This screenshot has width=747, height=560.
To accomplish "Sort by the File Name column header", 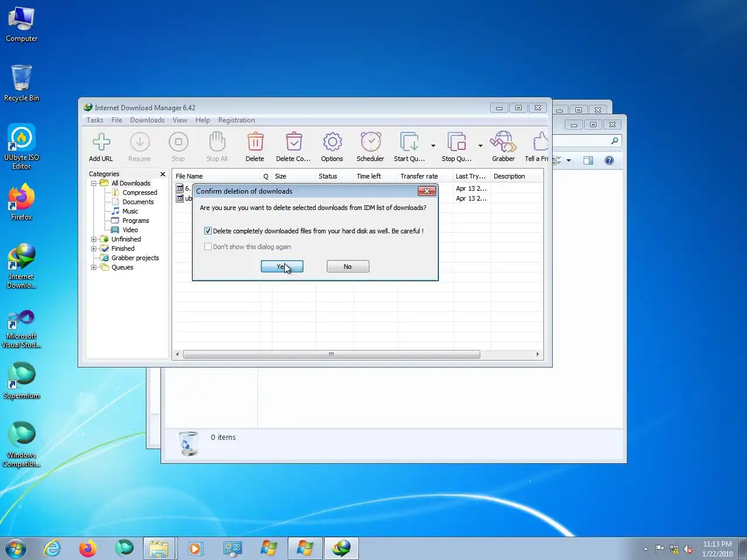I will 216,176.
